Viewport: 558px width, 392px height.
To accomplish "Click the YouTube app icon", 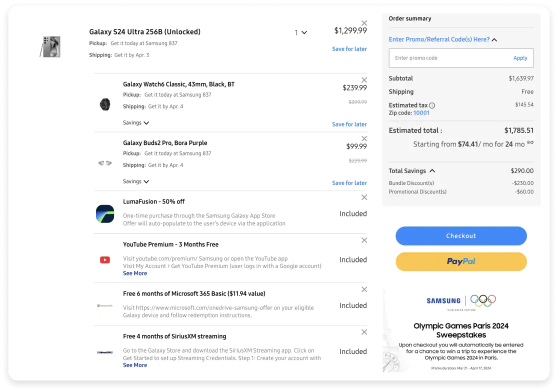I will tap(105, 259).
